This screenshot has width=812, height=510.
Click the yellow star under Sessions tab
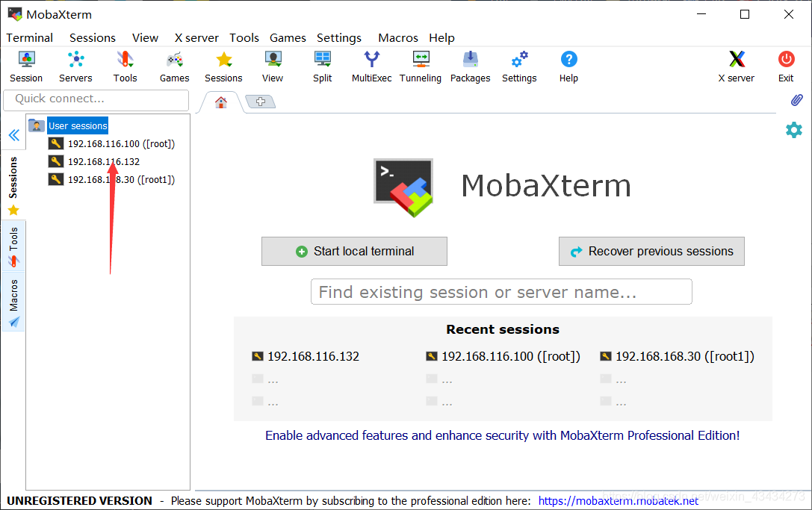[13, 211]
